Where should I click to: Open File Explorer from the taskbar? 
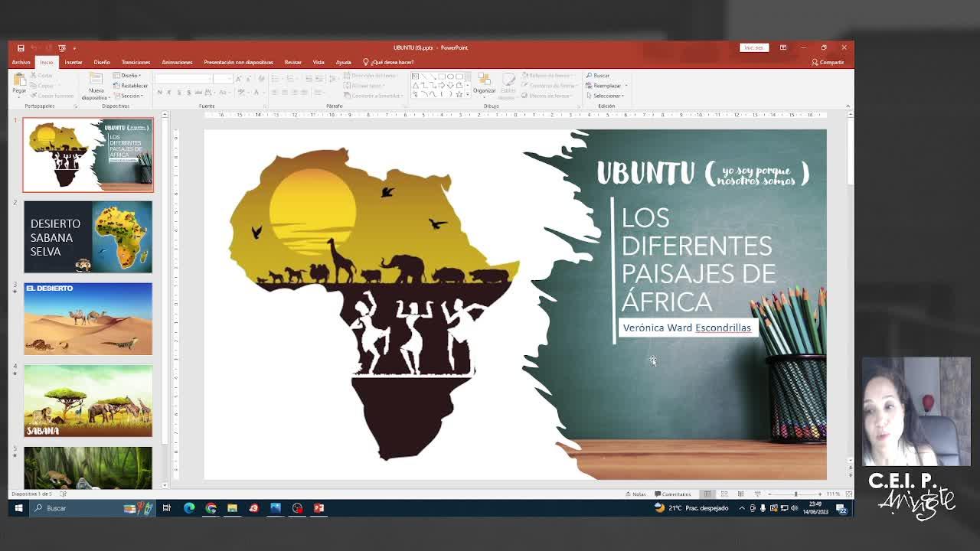[x=232, y=508]
